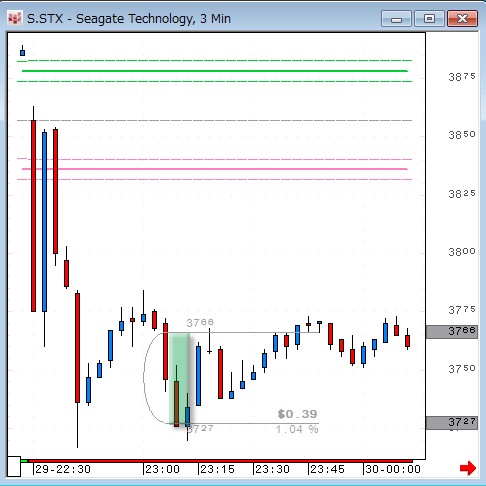Screen dimensions: 486x486
Task: Click the solid green horizontal line
Action: [x=215, y=71]
